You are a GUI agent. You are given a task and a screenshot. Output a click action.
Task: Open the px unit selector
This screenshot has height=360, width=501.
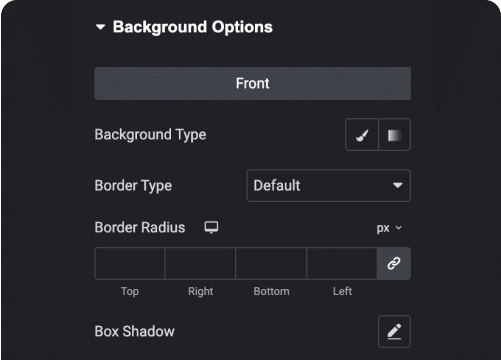(x=389, y=228)
